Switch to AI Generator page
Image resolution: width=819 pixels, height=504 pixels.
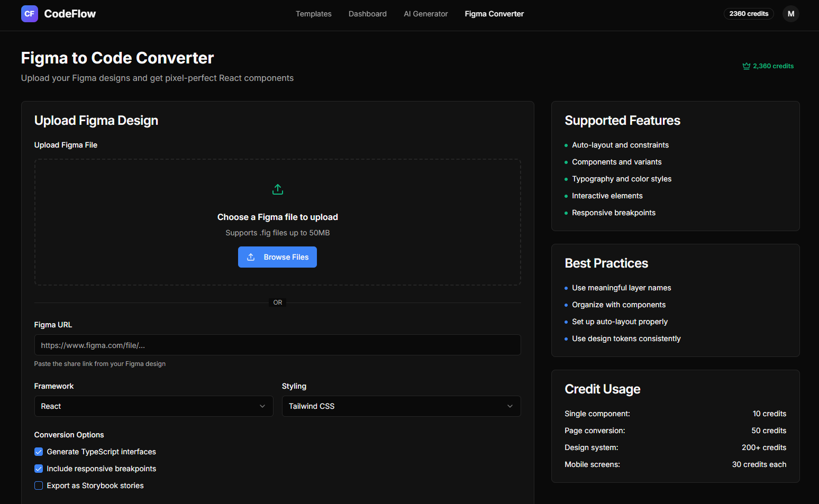(426, 14)
